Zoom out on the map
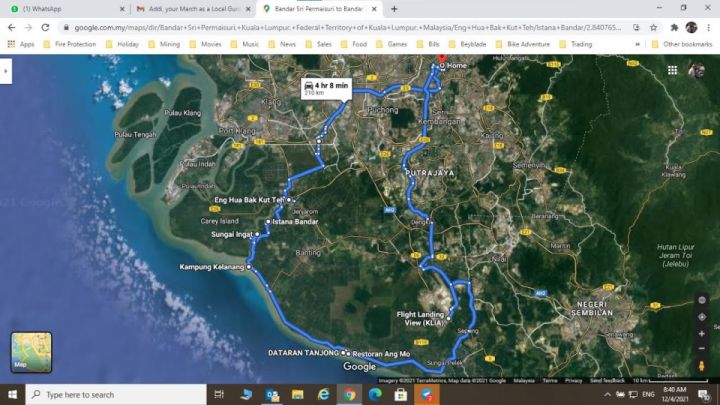This screenshot has width=720, height=405. pos(702,349)
